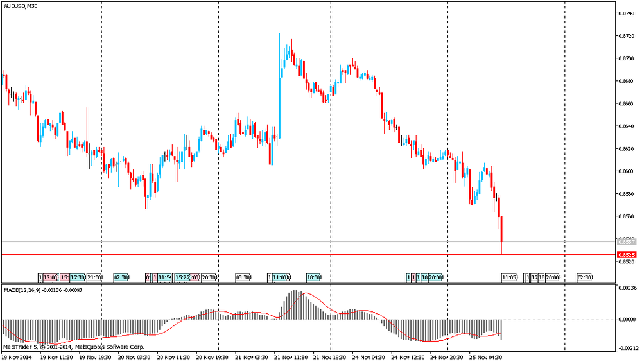
Task: Click the red 0.8525 price level tag
Action: [x=625, y=255]
